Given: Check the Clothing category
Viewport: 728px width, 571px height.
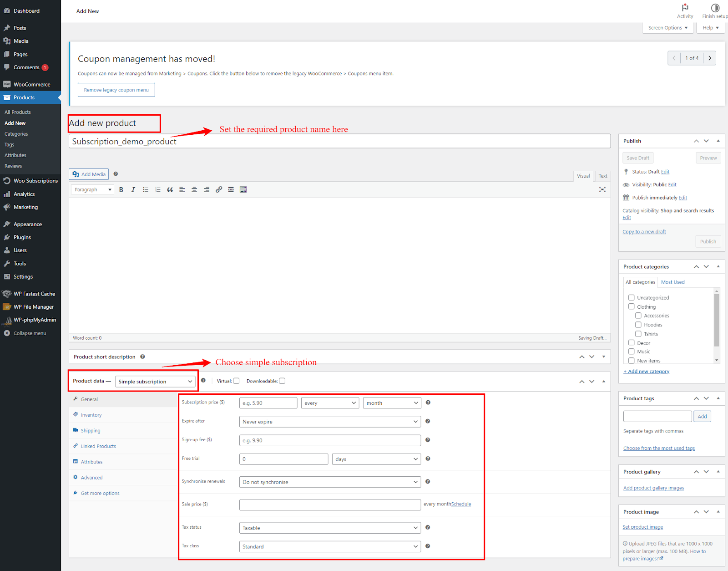Looking at the screenshot, I should click(x=632, y=306).
